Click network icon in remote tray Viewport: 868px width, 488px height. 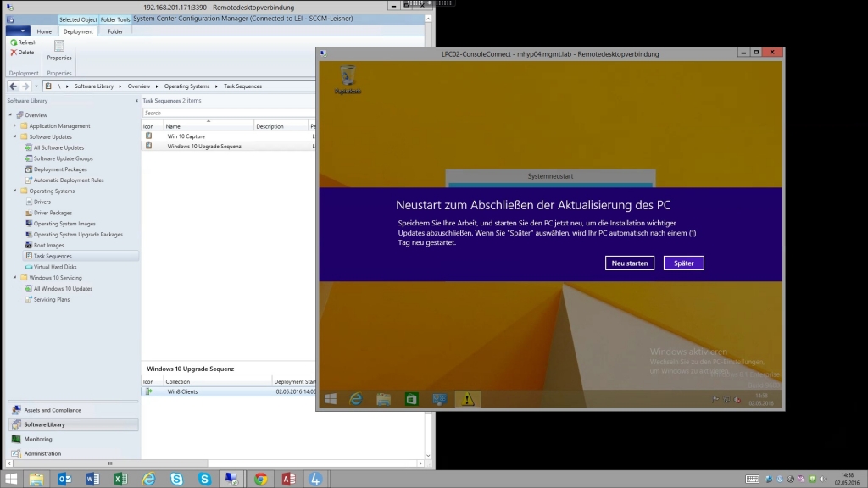pos(726,399)
